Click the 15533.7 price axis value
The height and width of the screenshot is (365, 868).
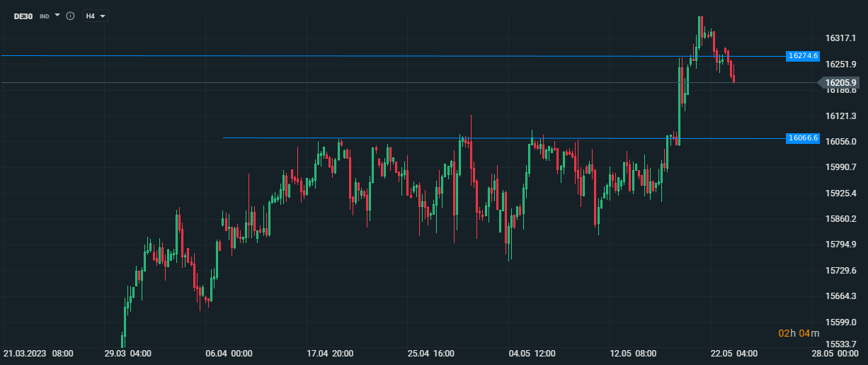(841, 344)
